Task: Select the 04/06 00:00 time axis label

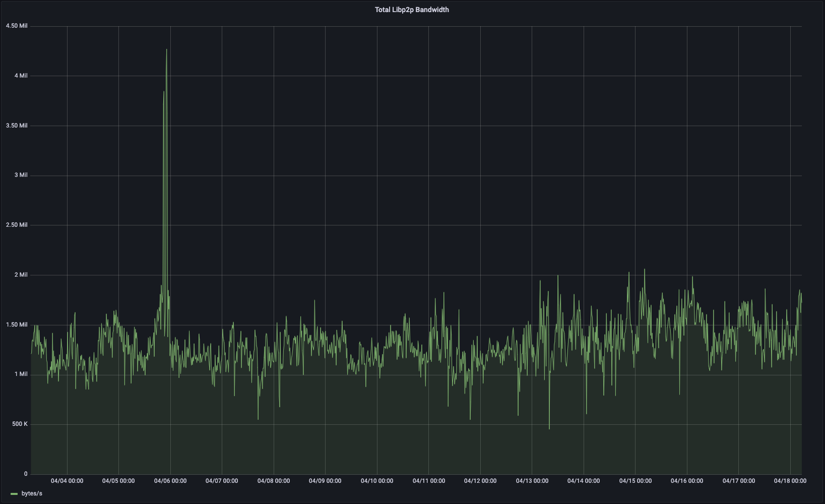Action: click(x=170, y=481)
